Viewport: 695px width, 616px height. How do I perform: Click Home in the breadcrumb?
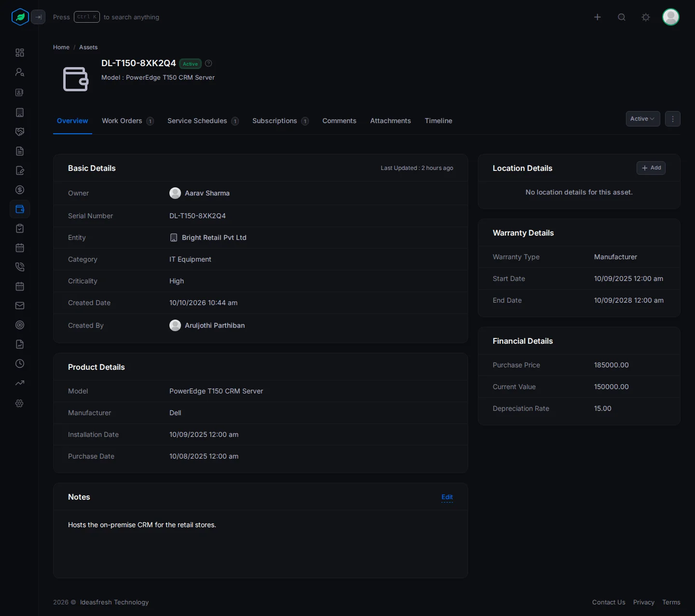(61, 47)
